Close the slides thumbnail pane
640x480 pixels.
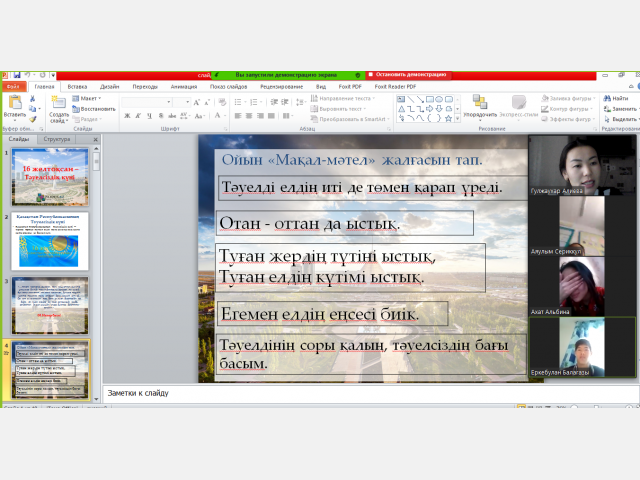(x=96, y=140)
